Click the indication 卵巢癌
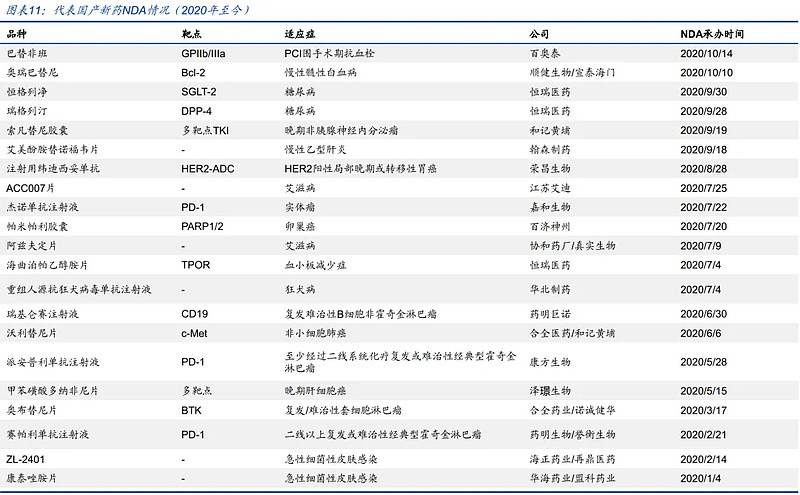Image resolution: width=800 pixels, height=495 pixels. tap(299, 227)
